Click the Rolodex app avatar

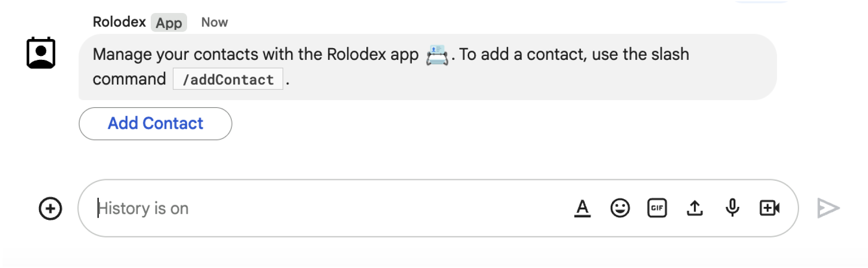point(41,54)
